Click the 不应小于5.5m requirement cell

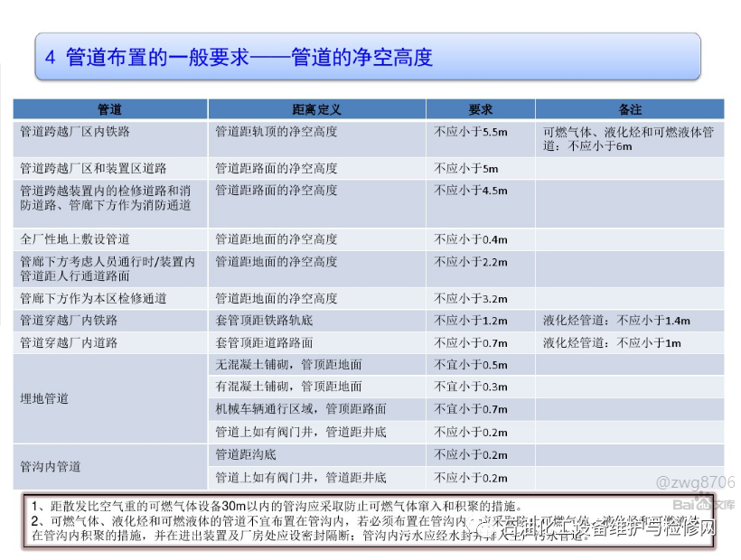[471, 132]
